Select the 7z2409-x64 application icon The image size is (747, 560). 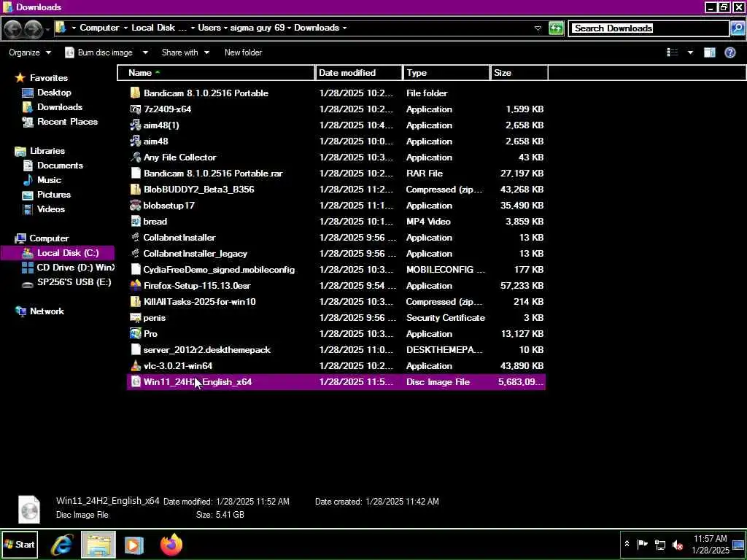[x=135, y=109]
